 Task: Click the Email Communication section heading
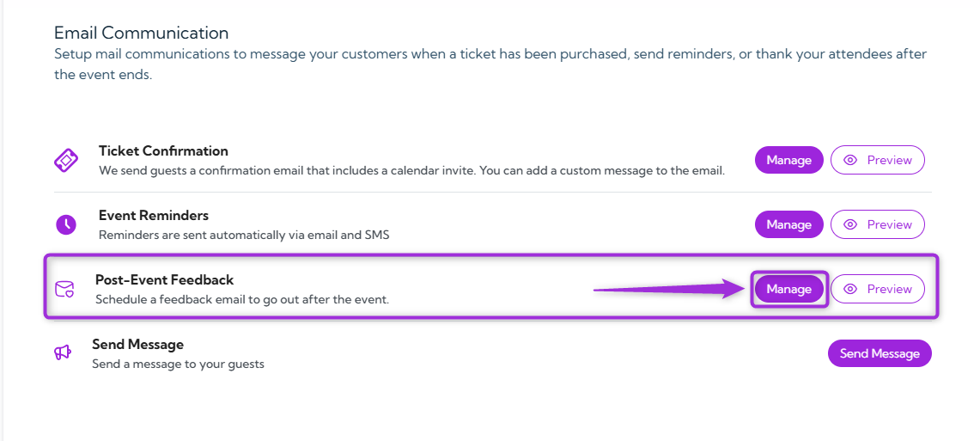click(142, 34)
